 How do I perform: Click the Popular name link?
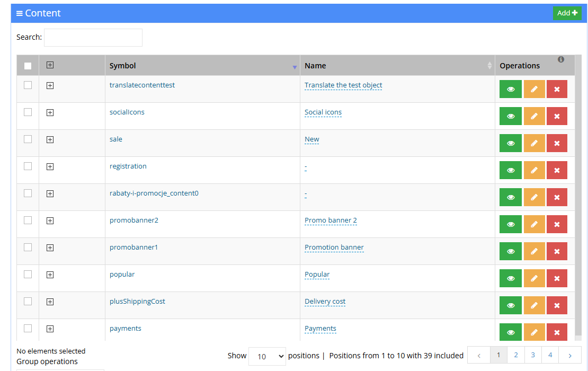pyautogui.click(x=317, y=274)
